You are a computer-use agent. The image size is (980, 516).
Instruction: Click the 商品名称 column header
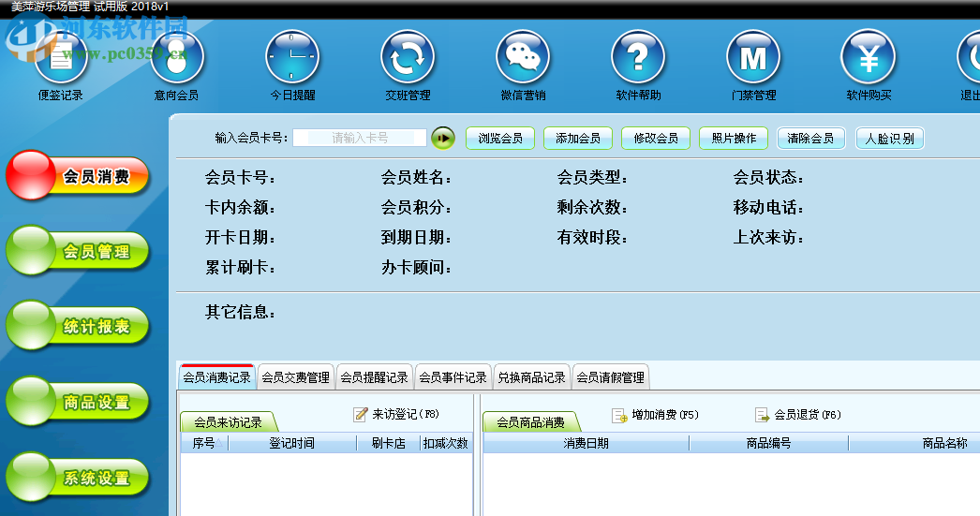pos(945,443)
